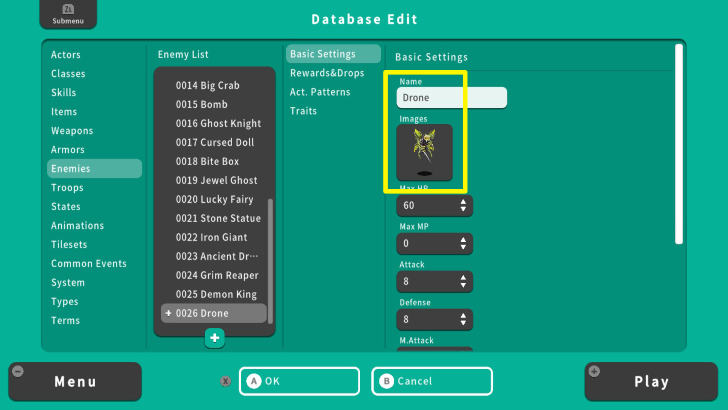Image resolution: width=728 pixels, height=410 pixels.
Task: Open the Drone enemy image thumbnail
Action: click(424, 152)
